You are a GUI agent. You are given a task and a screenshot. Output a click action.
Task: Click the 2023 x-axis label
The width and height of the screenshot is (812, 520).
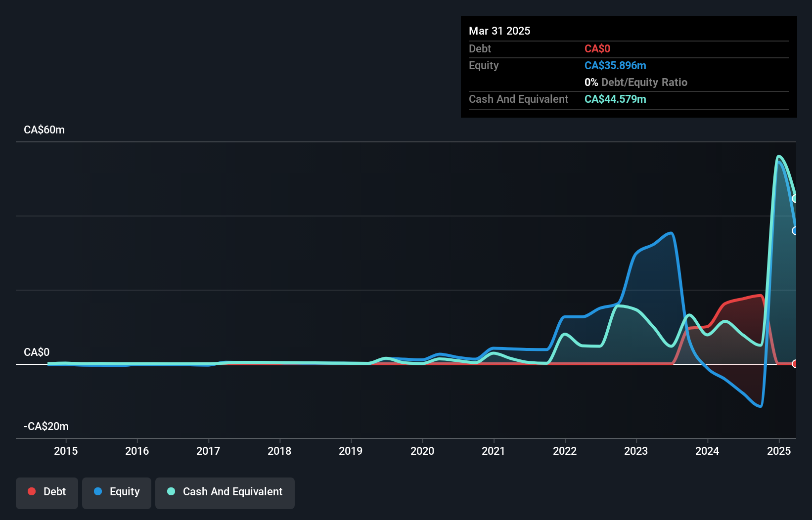click(x=636, y=451)
